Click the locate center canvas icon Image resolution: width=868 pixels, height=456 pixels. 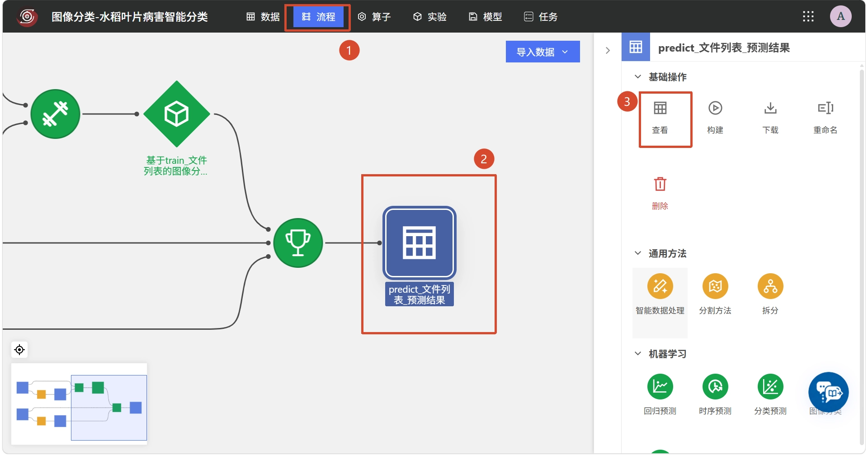19,350
